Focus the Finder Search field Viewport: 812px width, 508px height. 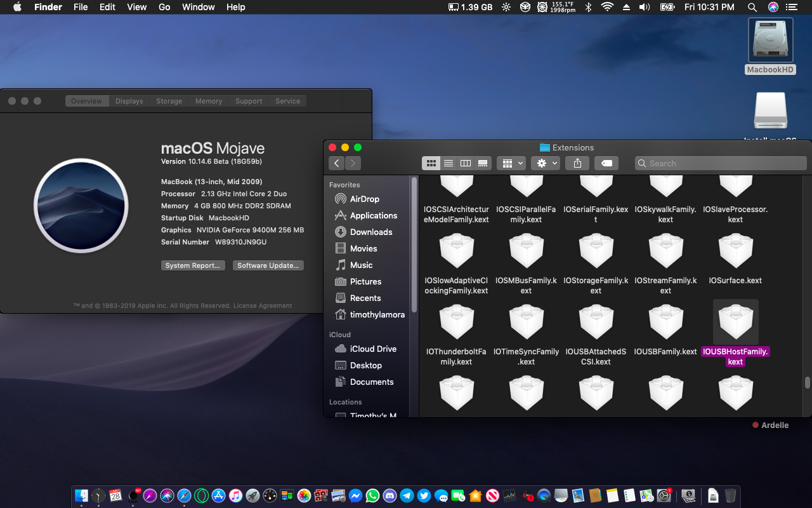[x=721, y=163]
